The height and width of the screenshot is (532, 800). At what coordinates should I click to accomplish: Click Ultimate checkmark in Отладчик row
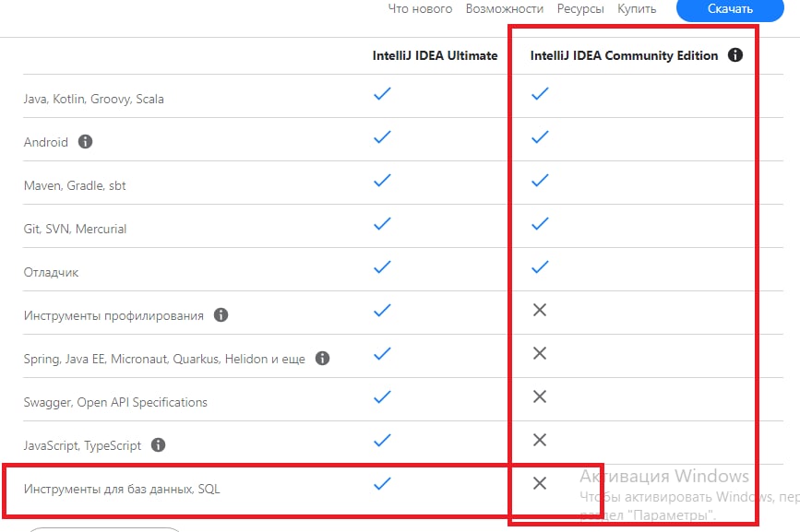(x=382, y=267)
